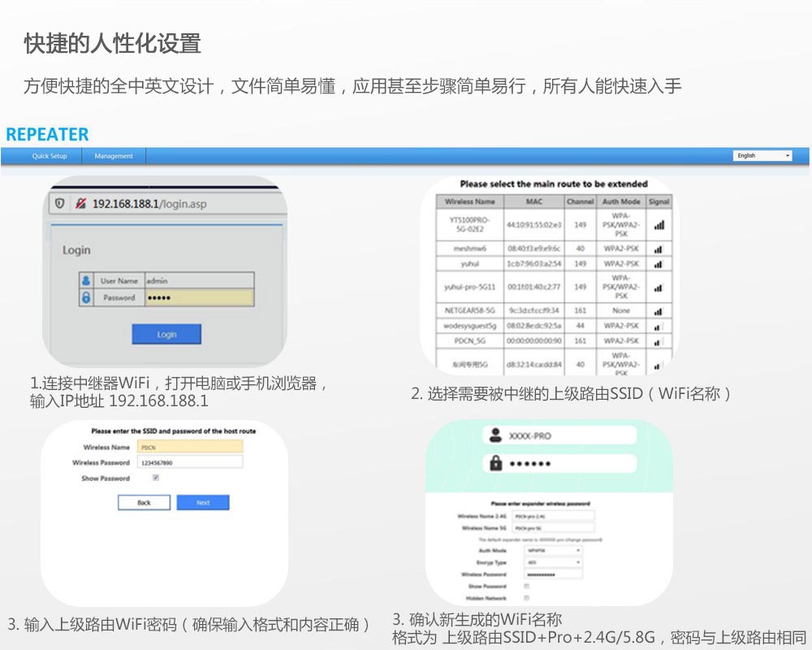812x650 pixels.
Task: Open the English language dropdown
Action: 762,155
